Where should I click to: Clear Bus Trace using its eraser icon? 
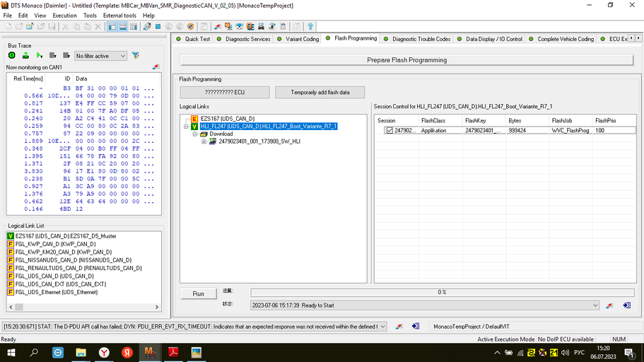(156, 66)
